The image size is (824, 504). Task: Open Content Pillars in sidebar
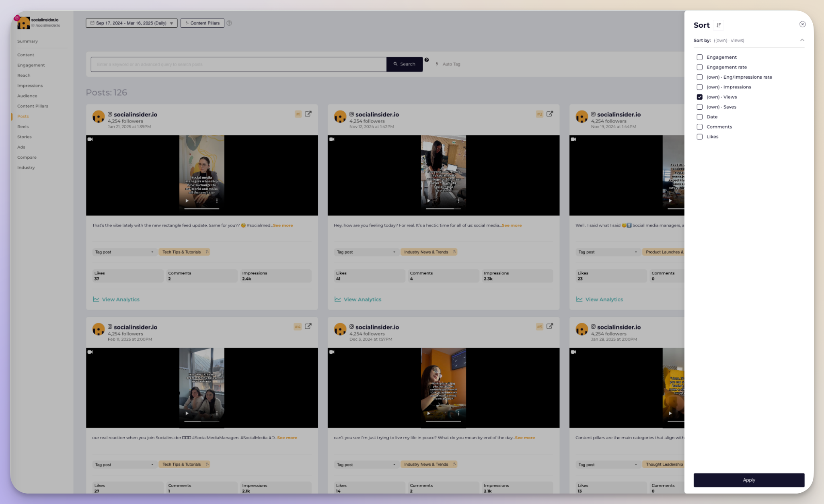(x=33, y=106)
